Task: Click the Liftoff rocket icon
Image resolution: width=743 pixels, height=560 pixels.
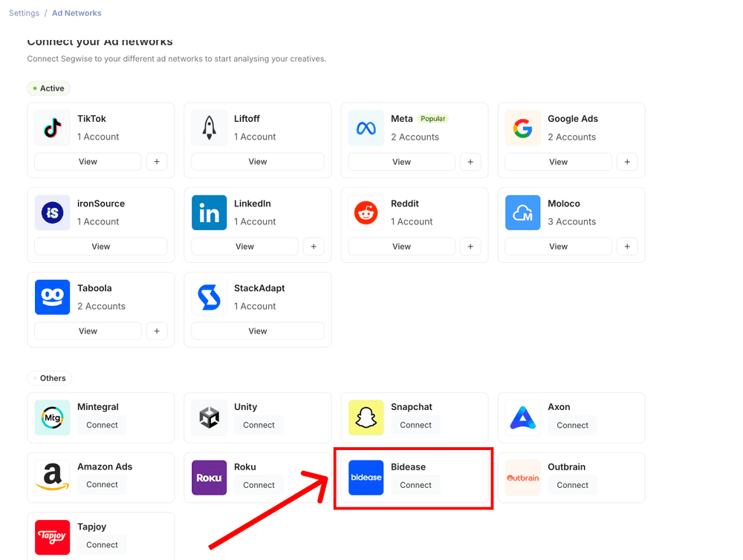Action: 209,128
